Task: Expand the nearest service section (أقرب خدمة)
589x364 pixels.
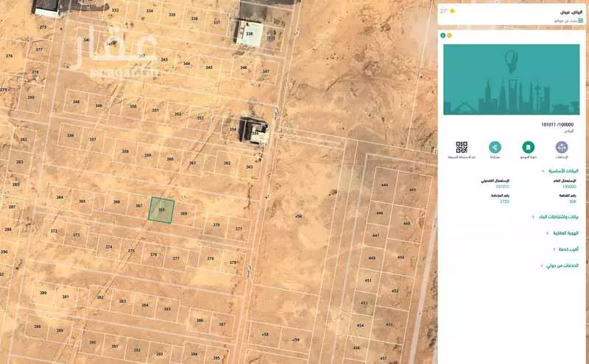Action: point(566,249)
